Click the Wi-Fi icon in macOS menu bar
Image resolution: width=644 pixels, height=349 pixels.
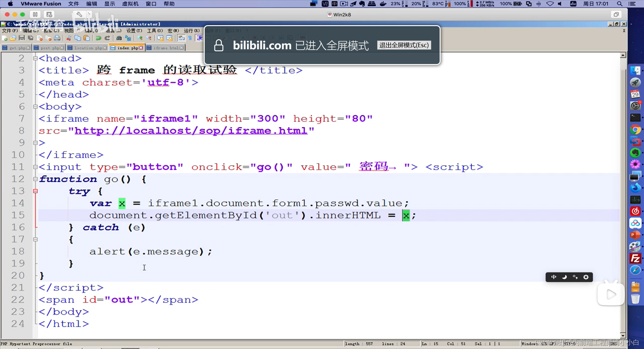coord(550,4)
